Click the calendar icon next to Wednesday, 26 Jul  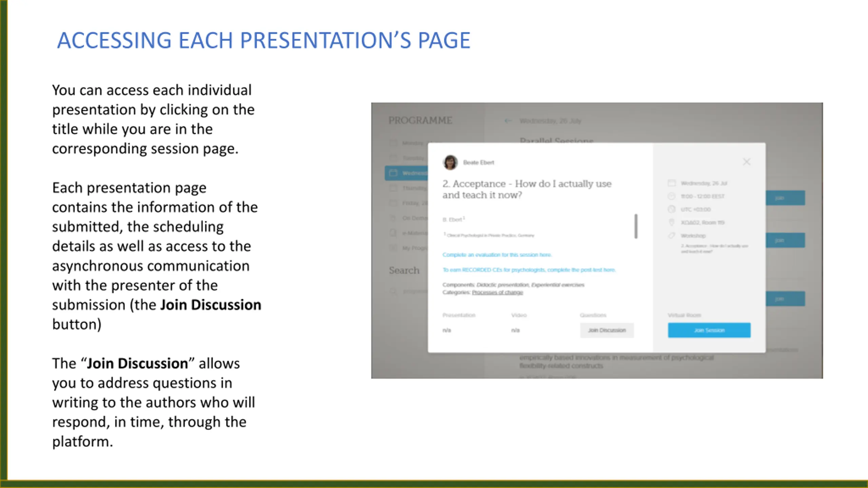coord(671,183)
